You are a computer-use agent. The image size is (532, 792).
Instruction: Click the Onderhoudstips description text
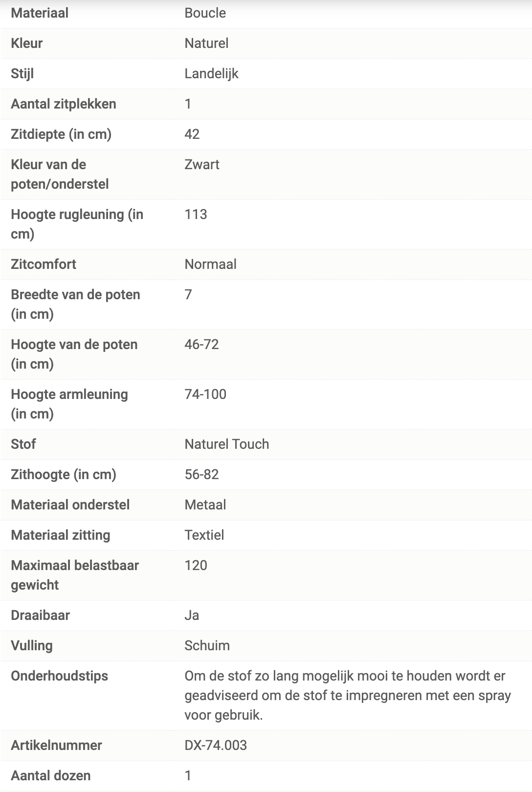tap(348, 695)
